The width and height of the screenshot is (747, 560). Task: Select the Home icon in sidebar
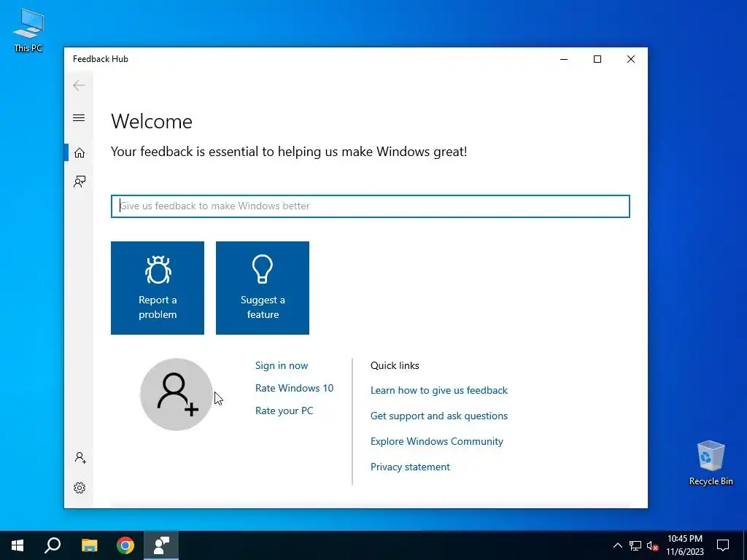(79, 152)
